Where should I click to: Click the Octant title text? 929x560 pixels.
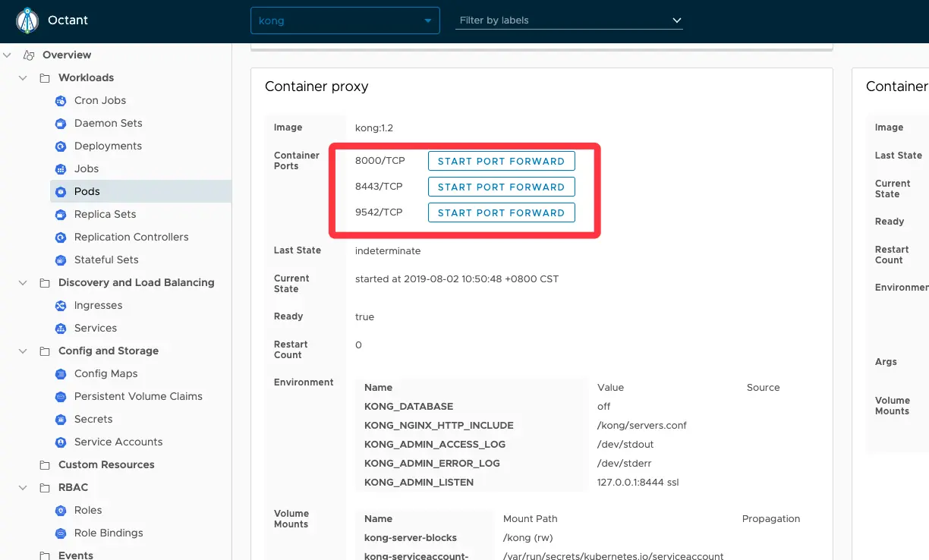68,20
